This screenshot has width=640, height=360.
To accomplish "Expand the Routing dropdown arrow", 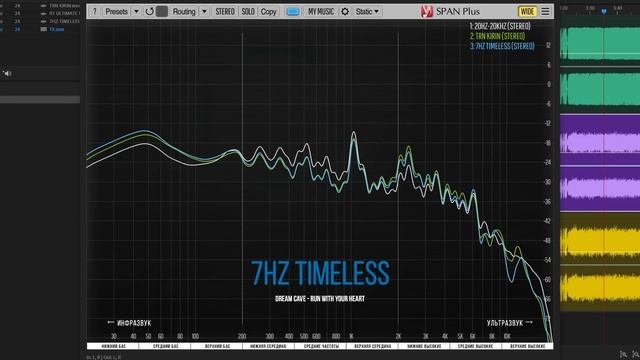I will tap(204, 11).
